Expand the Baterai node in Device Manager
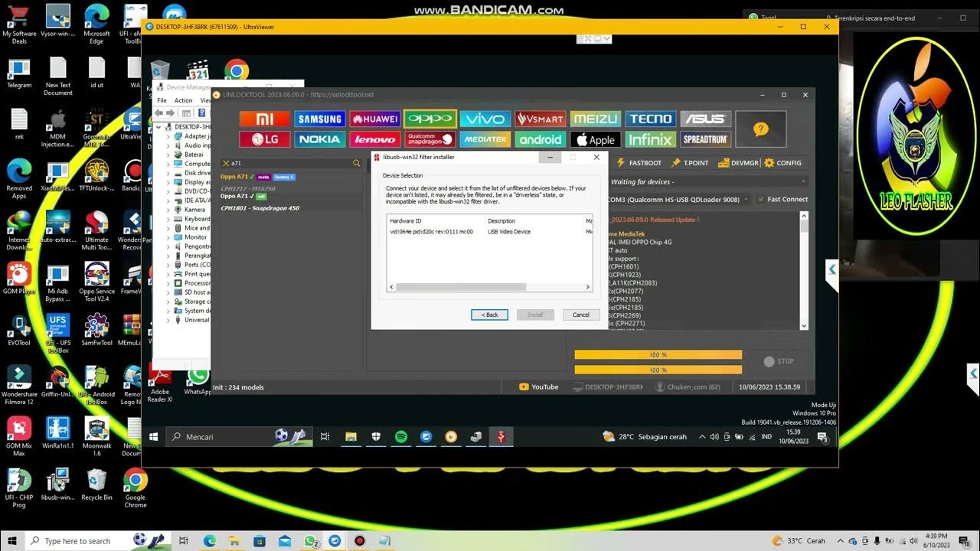The width and height of the screenshot is (980, 551). [x=168, y=155]
